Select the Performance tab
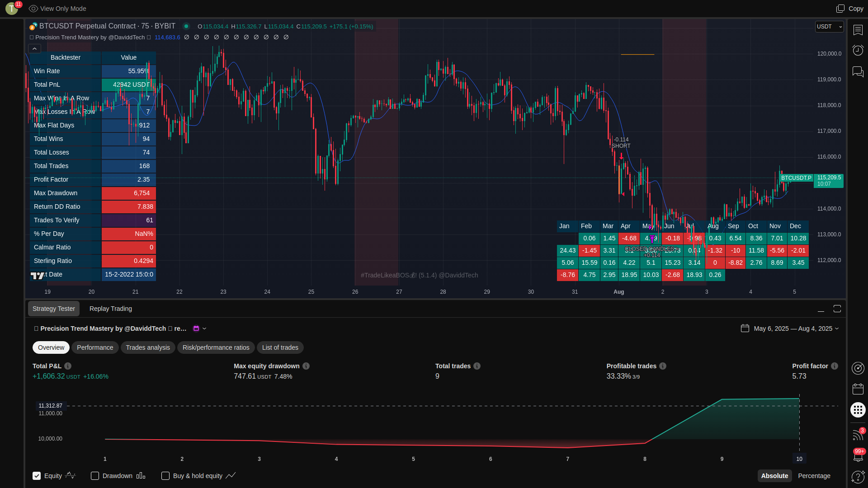The image size is (868, 488). coord(95,347)
